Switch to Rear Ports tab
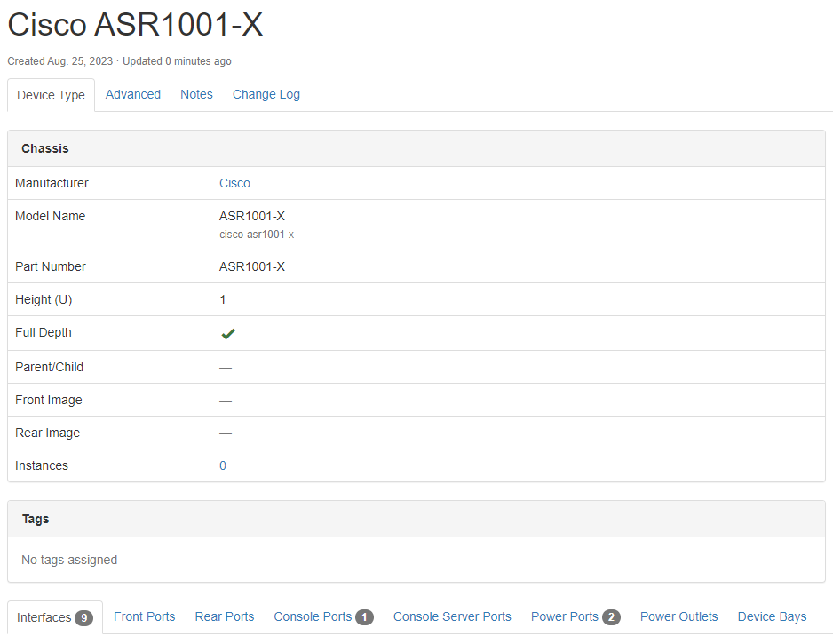 [225, 616]
